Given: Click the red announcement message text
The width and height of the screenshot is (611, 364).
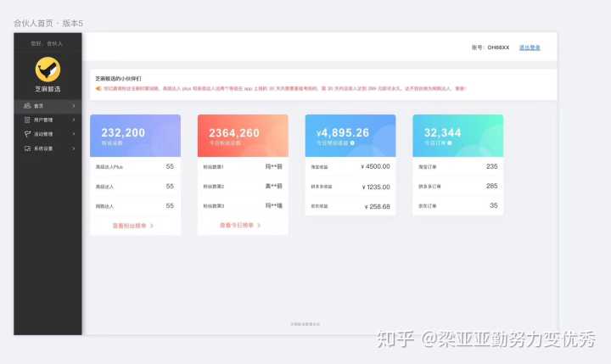Looking at the screenshot, I should pos(285,88).
